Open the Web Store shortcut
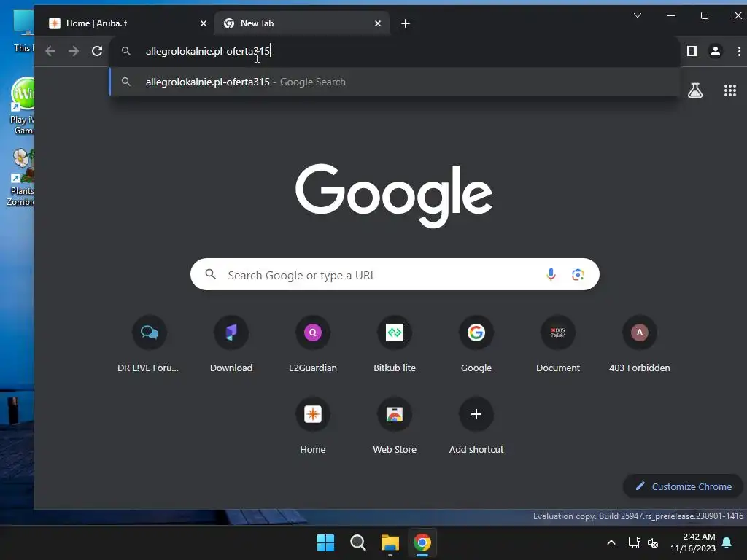This screenshot has height=560, width=747. click(395, 426)
